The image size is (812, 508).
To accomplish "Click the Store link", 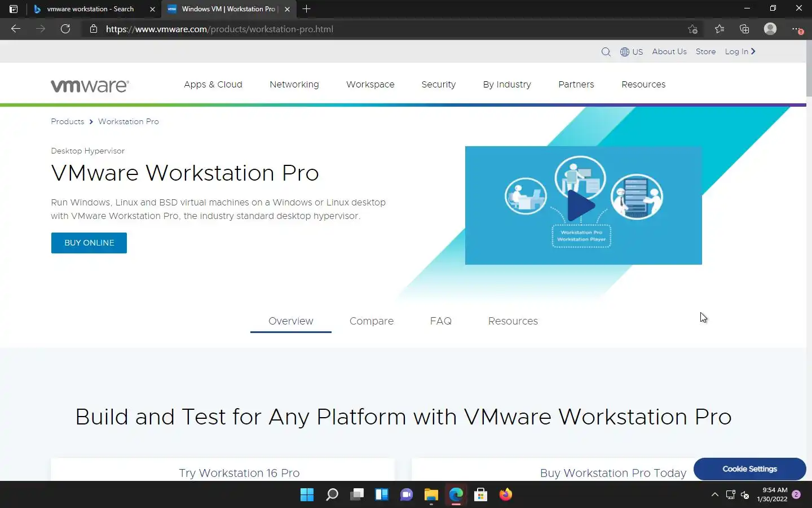I will pyautogui.click(x=705, y=51).
